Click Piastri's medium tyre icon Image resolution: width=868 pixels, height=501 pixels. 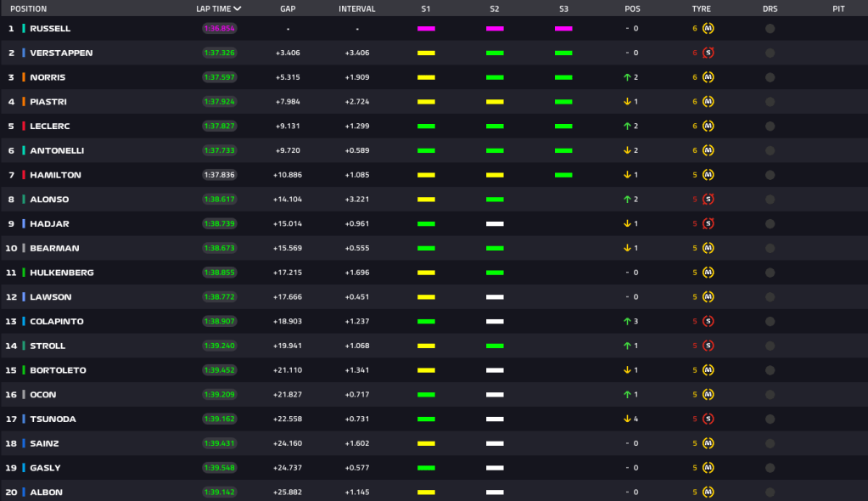tap(708, 101)
